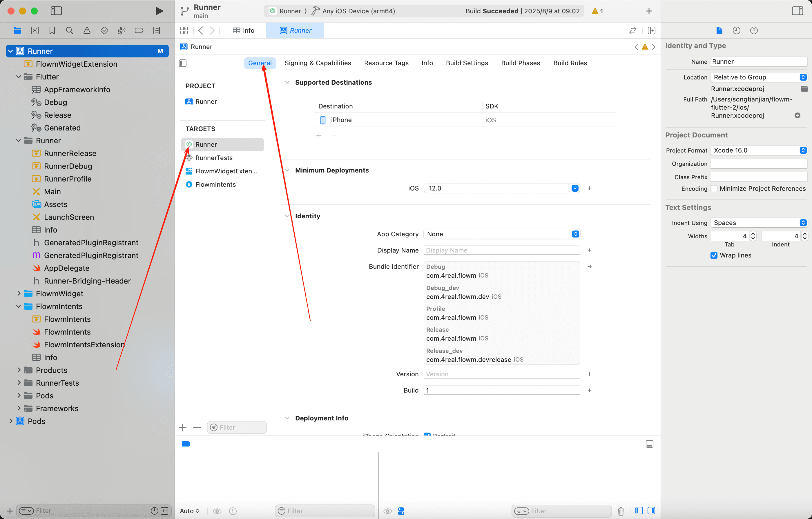Click the Add Editor on right icon
The height and width of the screenshot is (519, 812).
(652, 30)
